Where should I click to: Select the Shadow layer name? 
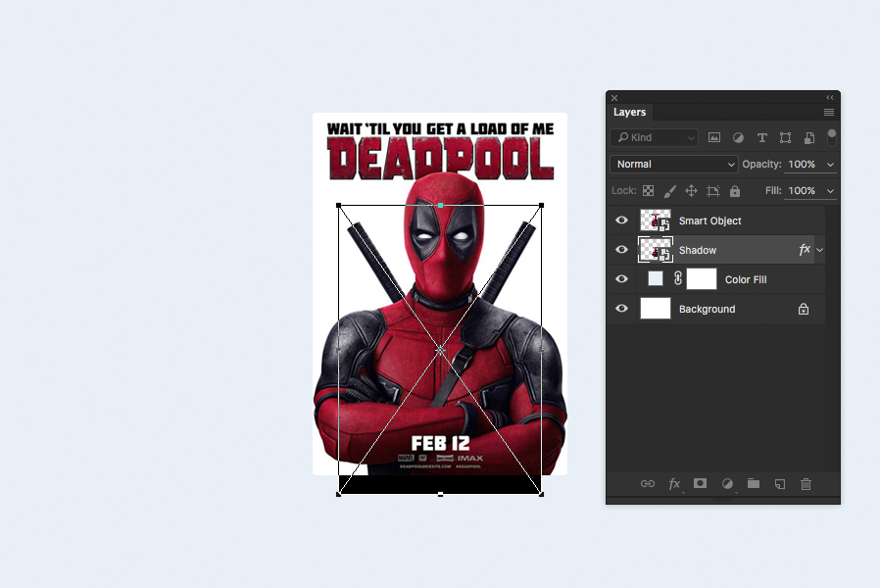[698, 250]
